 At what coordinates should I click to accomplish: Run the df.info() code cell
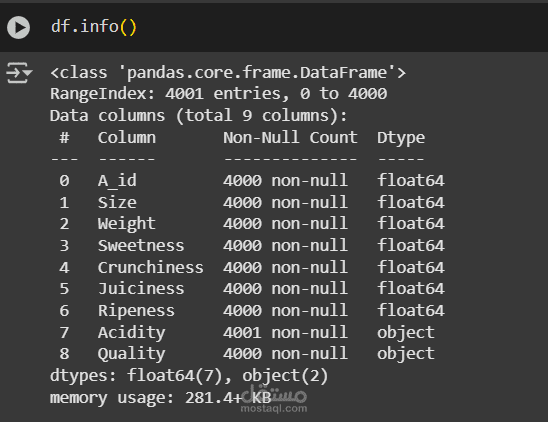[19, 27]
